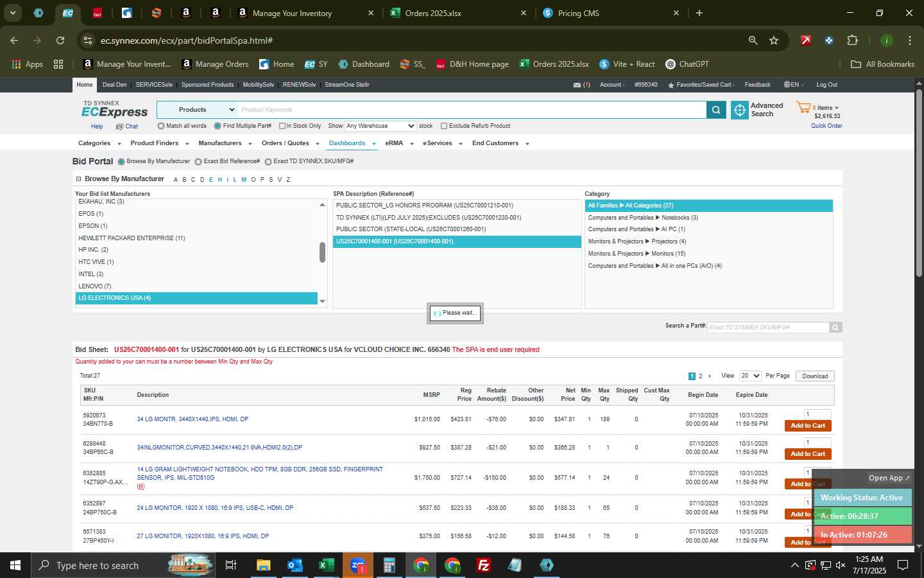Screen dimensions: 924x578
Task: Open Advanced Search target icon
Action: (x=740, y=110)
